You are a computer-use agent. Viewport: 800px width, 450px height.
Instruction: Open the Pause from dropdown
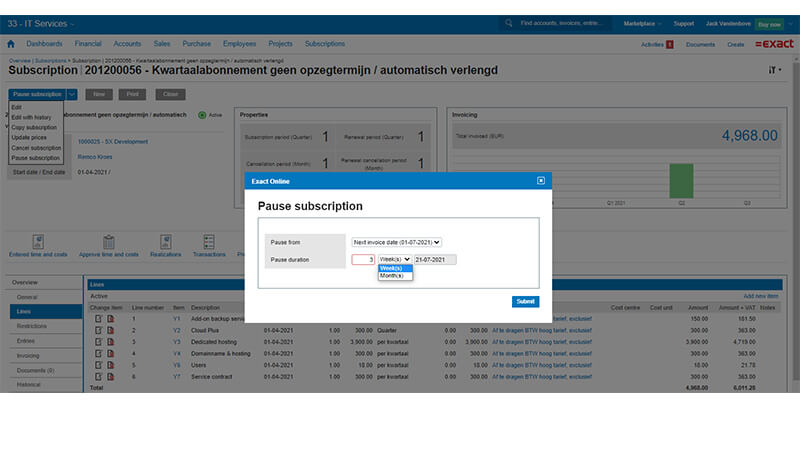click(x=396, y=242)
